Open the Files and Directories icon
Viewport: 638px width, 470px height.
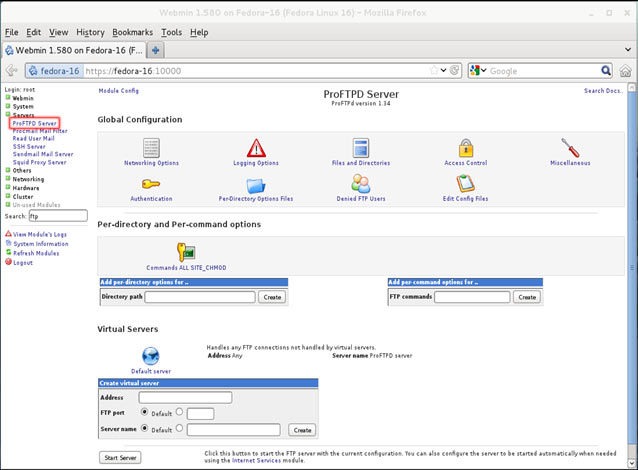click(361, 148)
